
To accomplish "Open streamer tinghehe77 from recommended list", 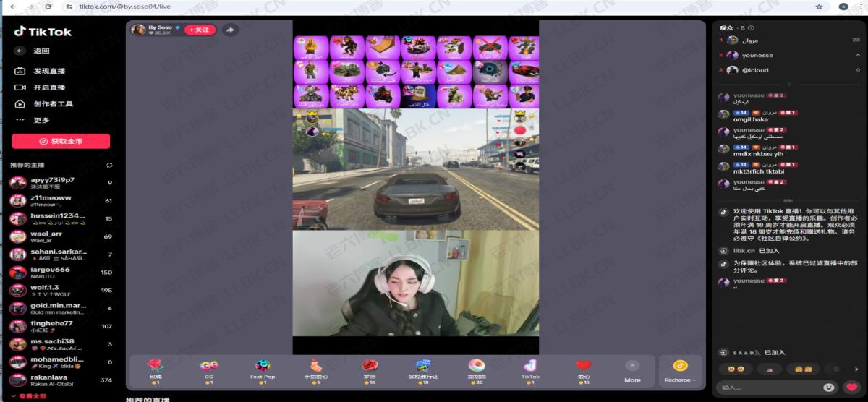I will point(61,326).
